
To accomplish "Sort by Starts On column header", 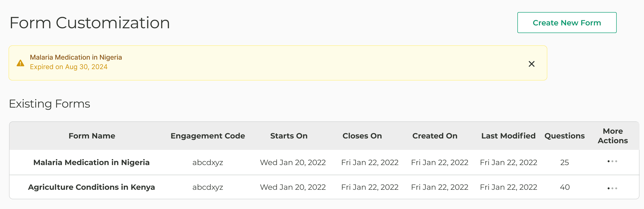I will (x=289, y=136).
